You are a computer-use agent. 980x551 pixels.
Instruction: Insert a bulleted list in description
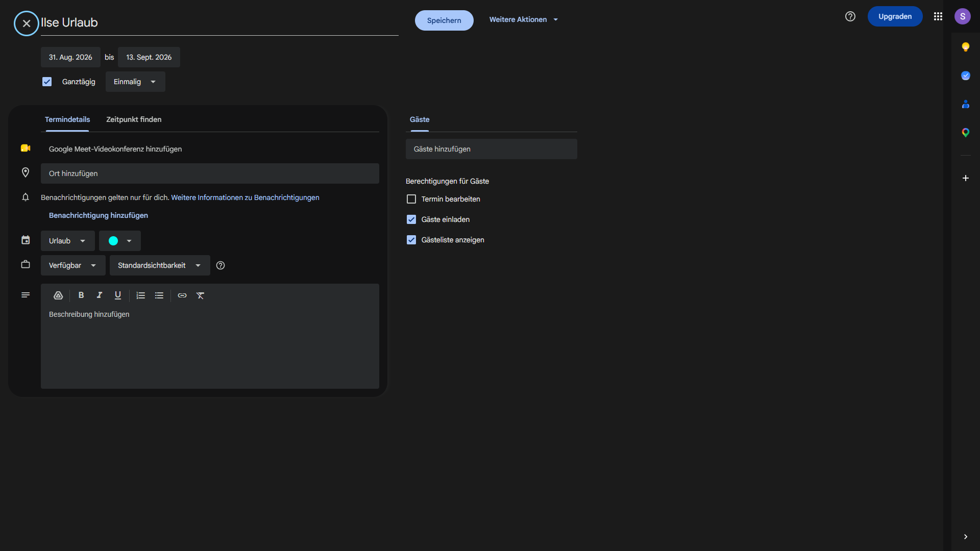pos(159,295)
